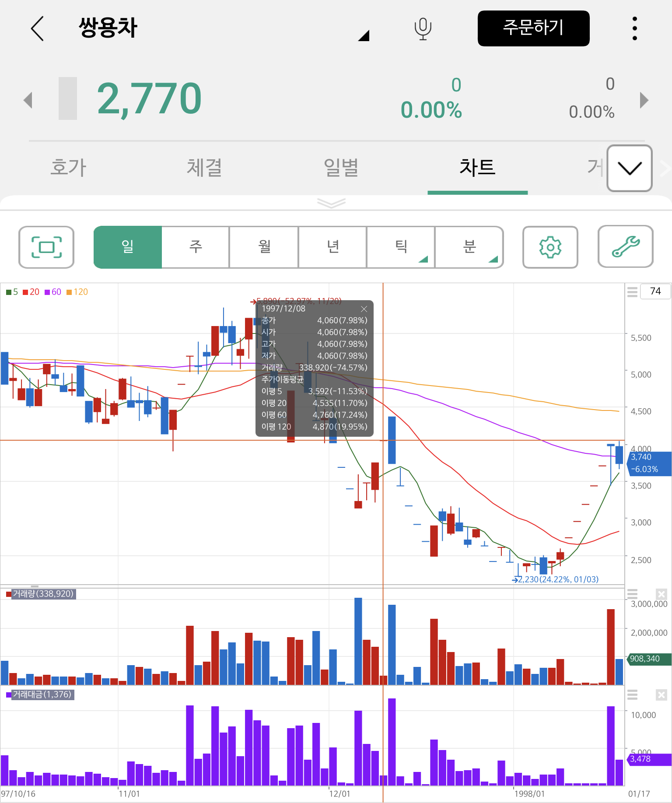The height and width of the screenshot is (803, 672).
Task: Select the 년 yearly period
Action: point(332,247)
